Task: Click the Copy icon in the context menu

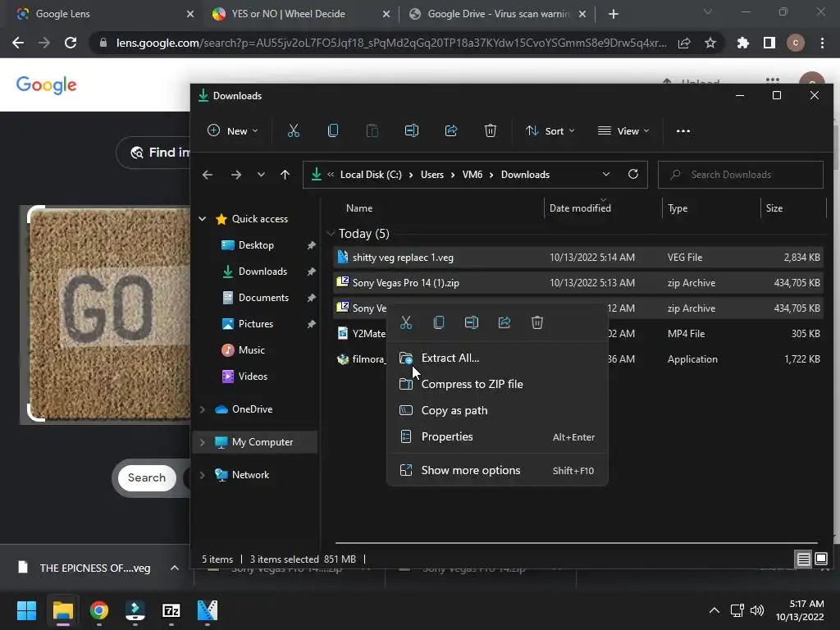Action: [x=439, y=322]
